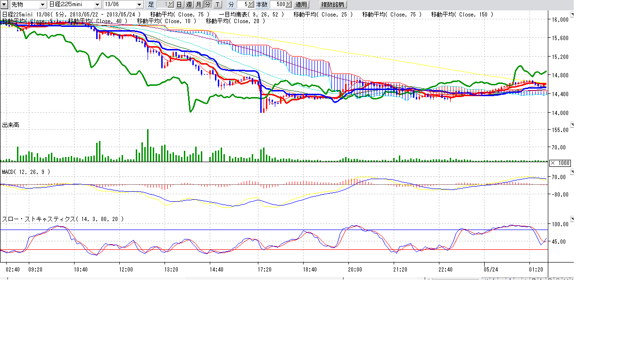The width and height of the screenshot is (644, 362).
Task: Open the 先物 product type dropdown
Action: [x=43, y=4]
